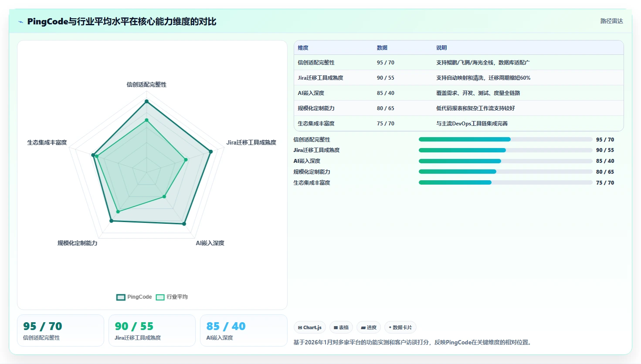Open the 95 / 70 信创适配完整性 stat card
The width and height of the screenshot is (641, 364).
61,330
